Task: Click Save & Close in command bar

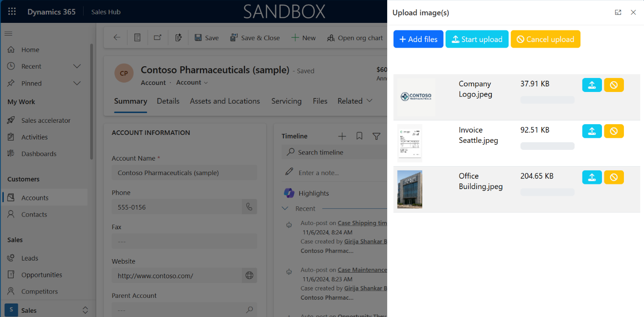Action: pyautogui.click(x=255, y=38)
